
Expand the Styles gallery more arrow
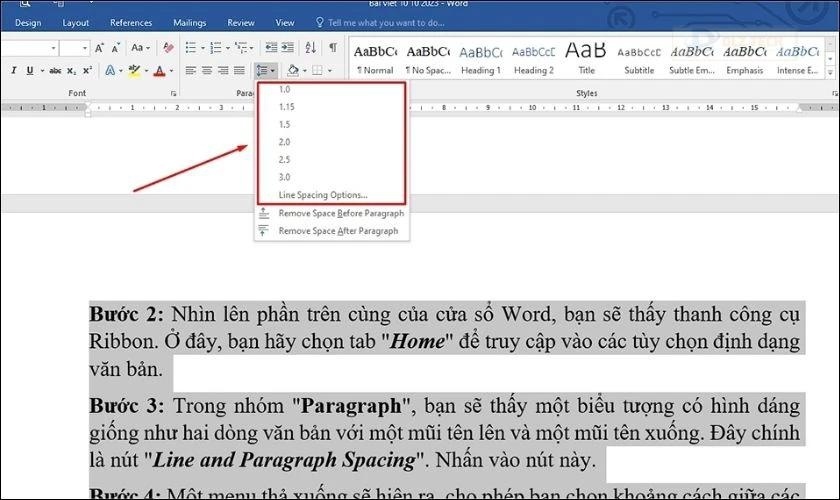point(830,72)
